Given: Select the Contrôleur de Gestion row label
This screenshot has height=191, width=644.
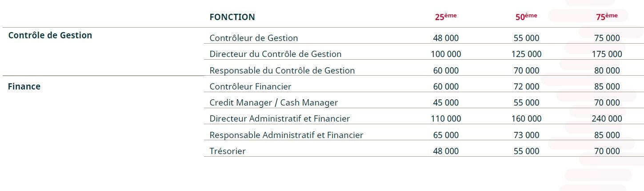Looking at the screenshot, I should (254, 38).
